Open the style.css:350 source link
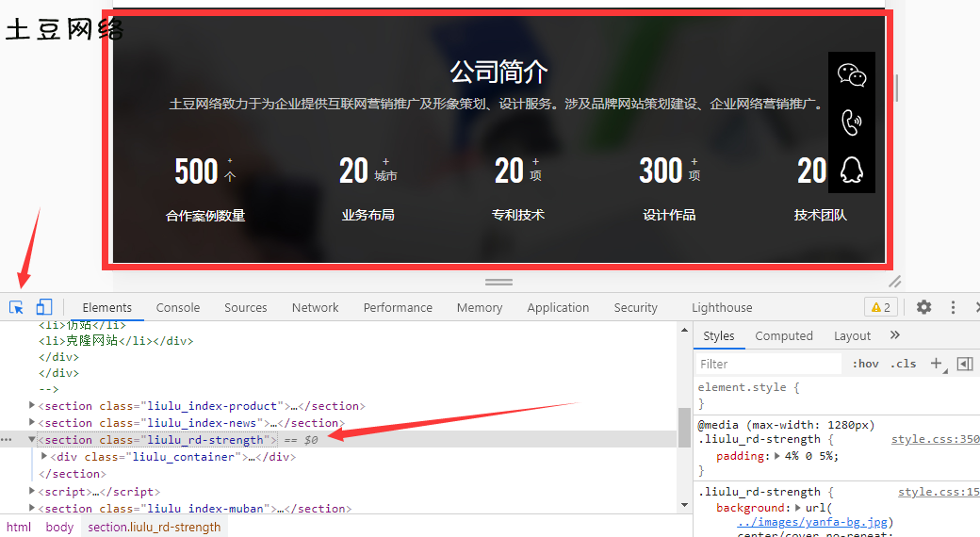Image resolution: width=980 pixels, height=537 pixels. click(x=935, y=439)
